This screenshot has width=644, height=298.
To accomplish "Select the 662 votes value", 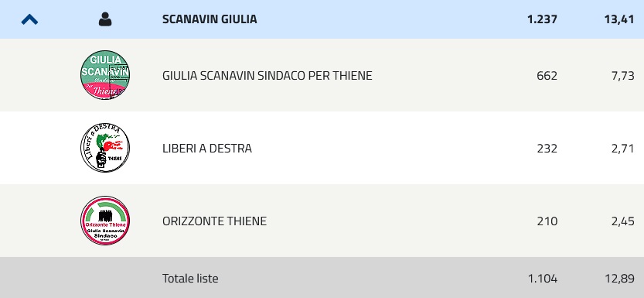I will (x=547, y=76).
